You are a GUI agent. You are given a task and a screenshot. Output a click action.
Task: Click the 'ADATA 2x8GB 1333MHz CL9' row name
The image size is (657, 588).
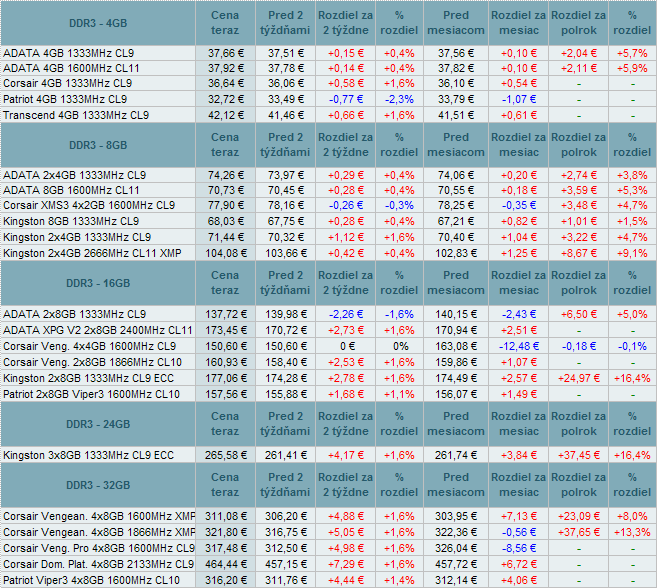[75, 314]
